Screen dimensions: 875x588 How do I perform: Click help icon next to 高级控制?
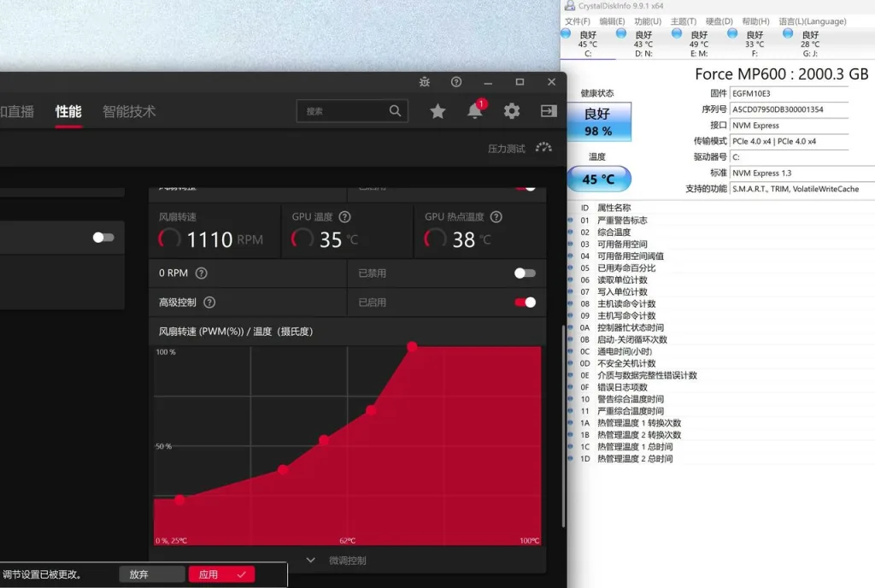209,303
